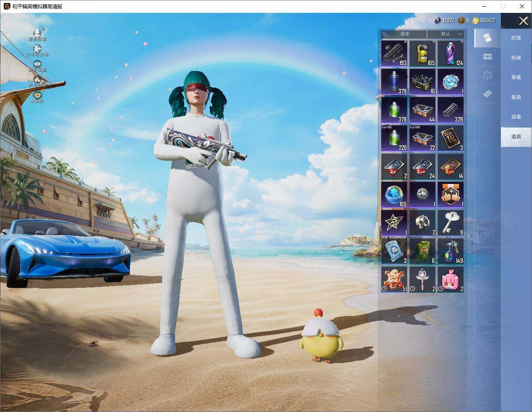The image size is (532, 412).
Task: Choose the ID card item
Action: point(450,138)
